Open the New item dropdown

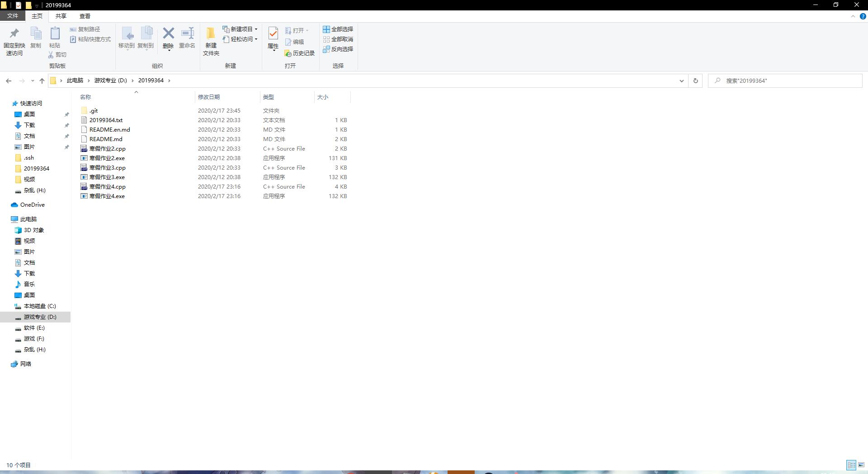point(240,29)
